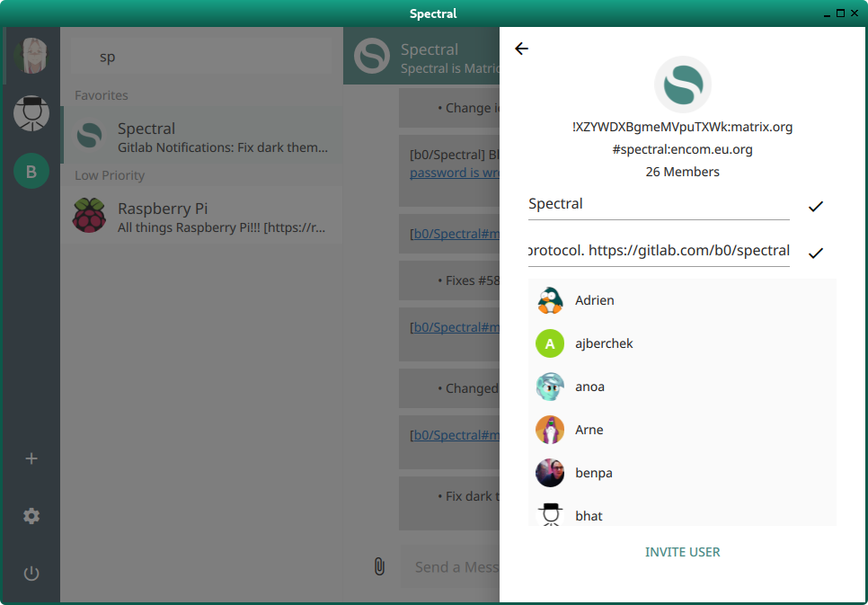Open settings via the gear icon

pyautogui.click(x=31, y=516)
